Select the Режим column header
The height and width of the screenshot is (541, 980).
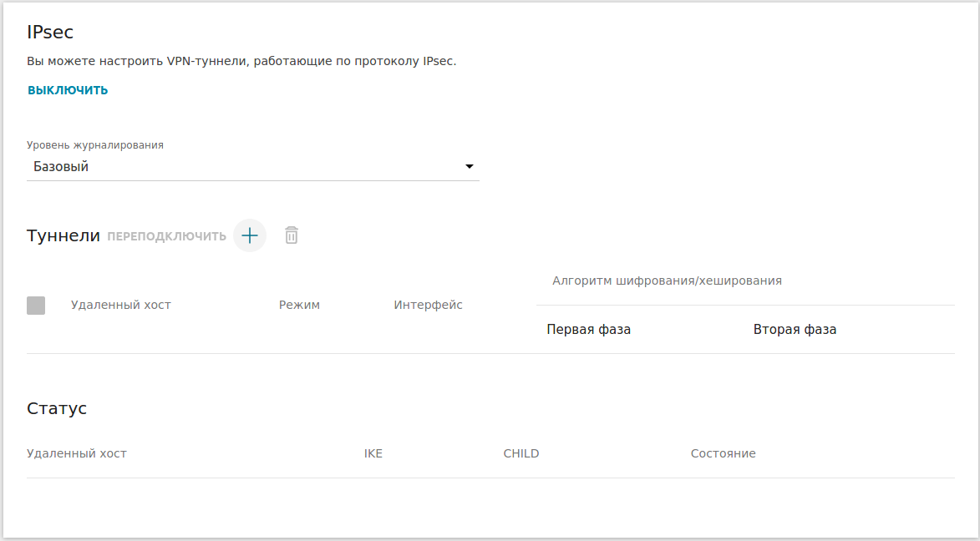click(299, 306)
